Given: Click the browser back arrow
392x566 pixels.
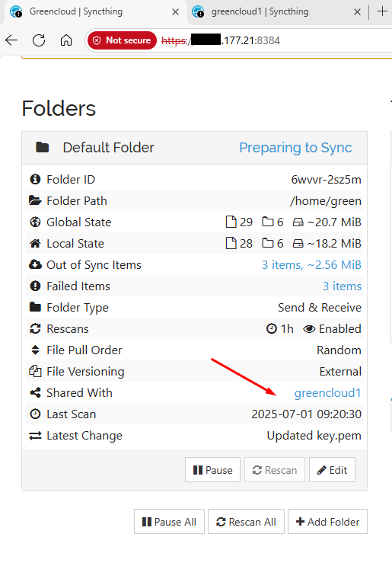Looking at the screenshot, I should coord(11,40).
